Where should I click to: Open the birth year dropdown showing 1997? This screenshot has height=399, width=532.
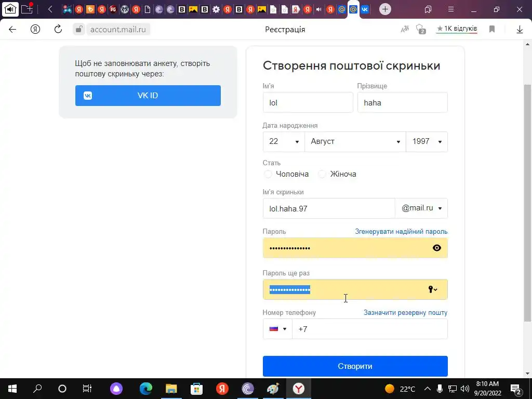(x=427, y=141)
